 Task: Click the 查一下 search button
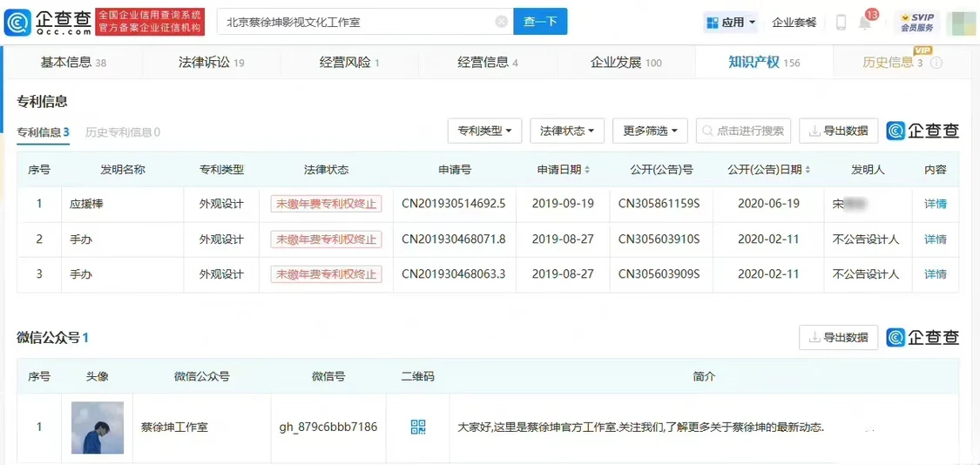[540, 22]
